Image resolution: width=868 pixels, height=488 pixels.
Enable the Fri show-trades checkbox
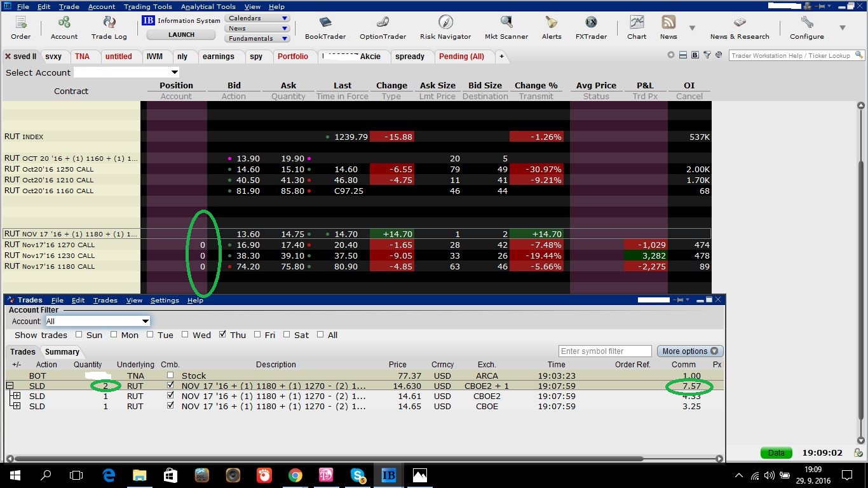[x=257, y=334]
